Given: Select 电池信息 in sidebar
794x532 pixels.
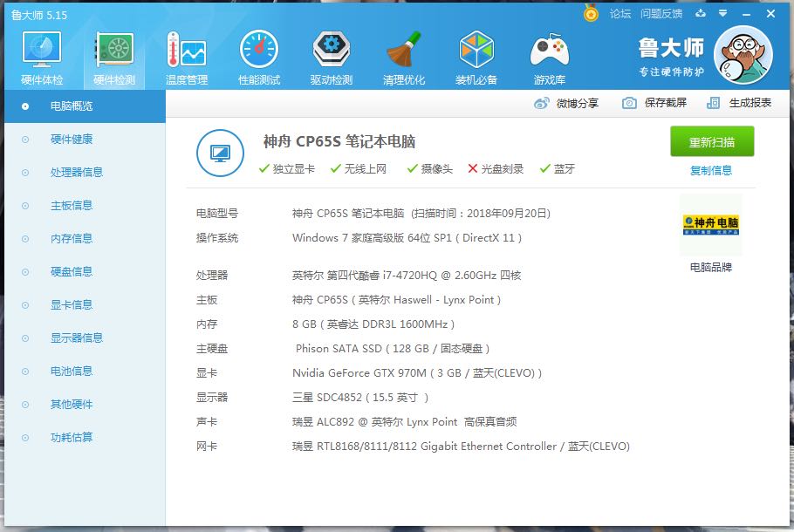Looking at the screenshot, I should 86,372.
